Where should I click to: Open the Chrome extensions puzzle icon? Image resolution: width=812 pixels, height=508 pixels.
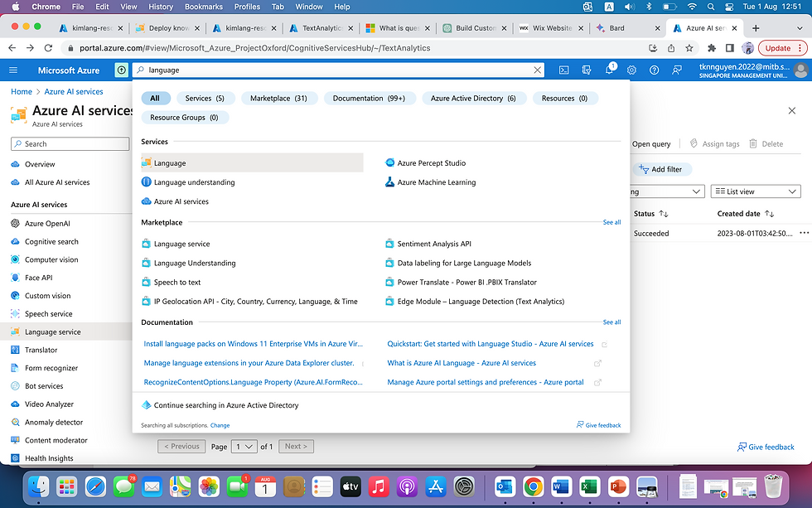pyautogui.click(x=712, y=48)
